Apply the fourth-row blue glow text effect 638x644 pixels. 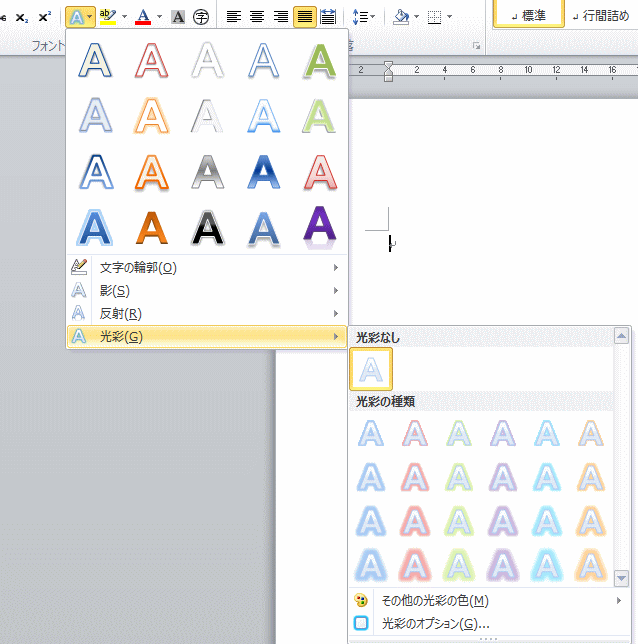pyautogui.click(x=95, y=228)
